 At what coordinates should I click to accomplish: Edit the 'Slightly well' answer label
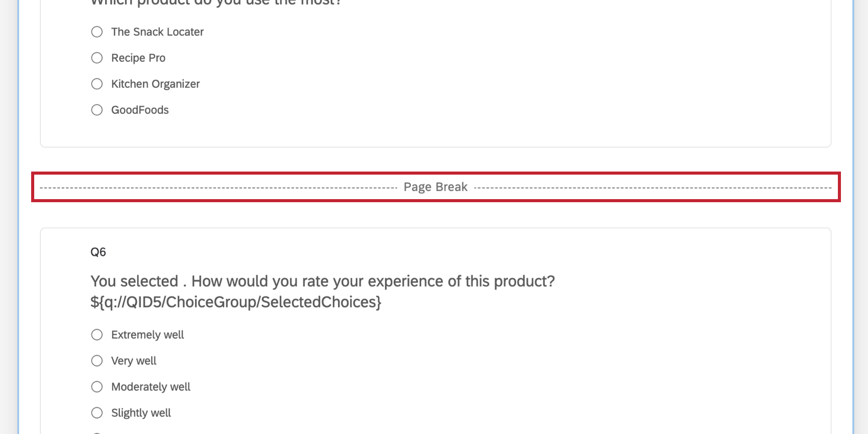click(141, 413)
